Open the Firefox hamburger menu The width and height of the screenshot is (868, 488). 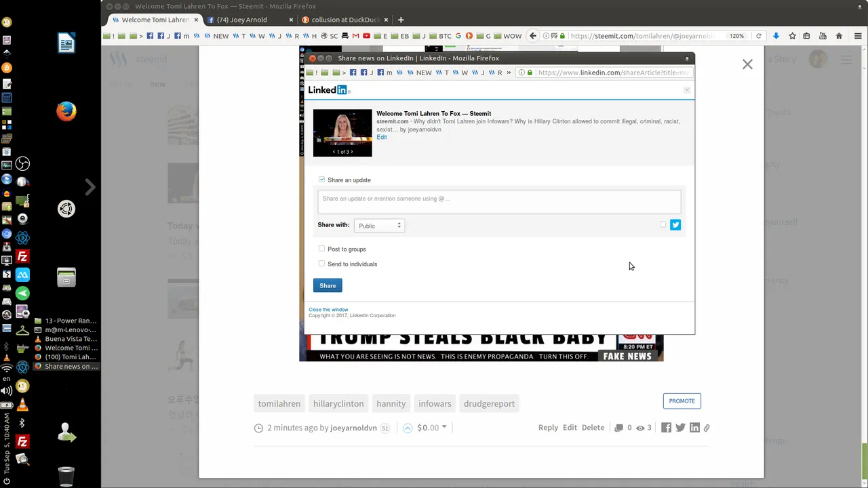(858, 36)
